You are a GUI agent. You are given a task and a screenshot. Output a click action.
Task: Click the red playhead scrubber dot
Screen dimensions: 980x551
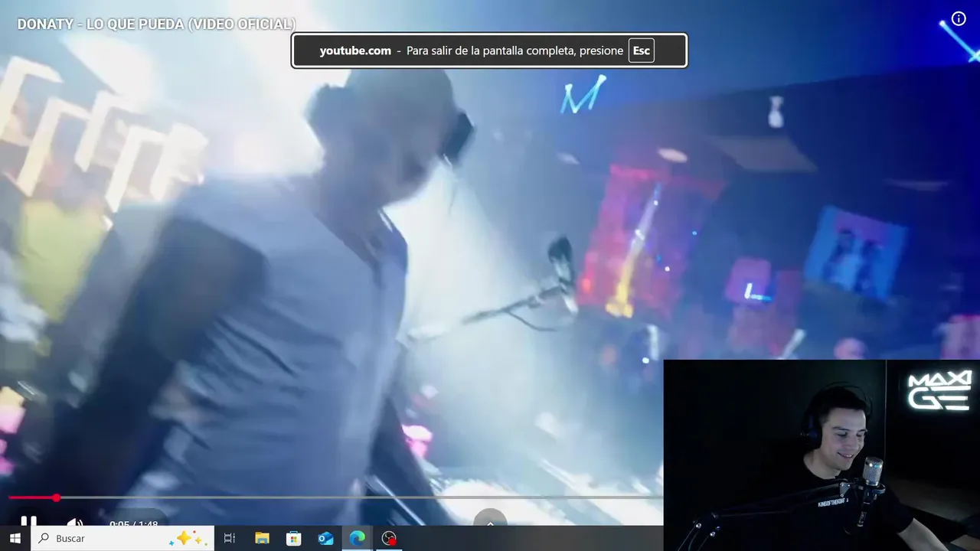coord(56,497)
